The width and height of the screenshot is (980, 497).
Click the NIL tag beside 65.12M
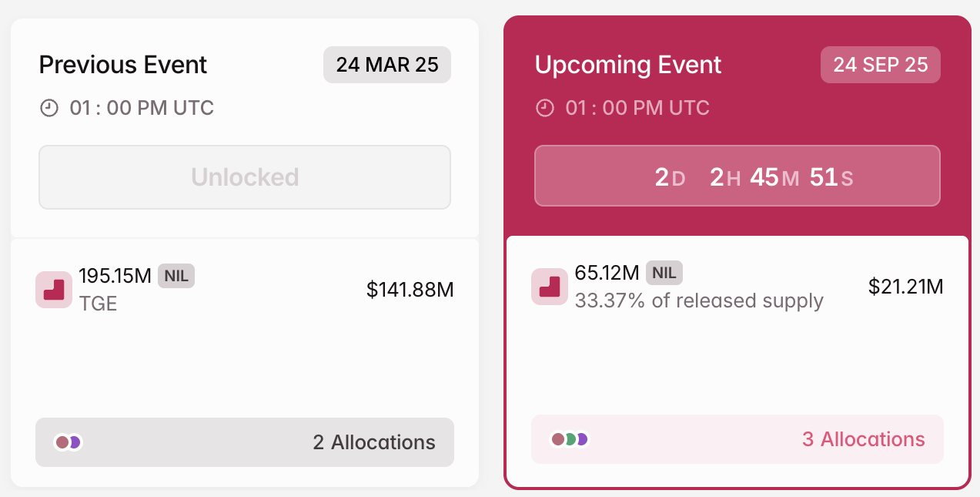coord(664,273)
